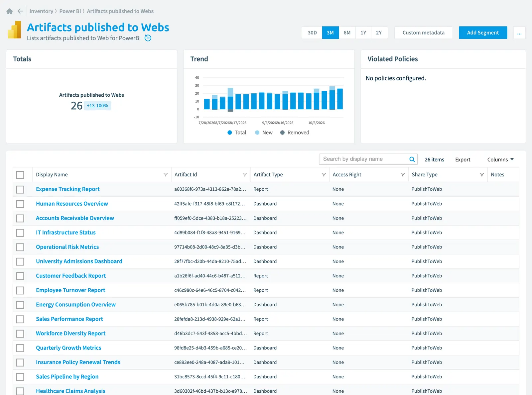Click the search magnifier icon
Screen dimensions: 532x395
click(x=412, y=159)
